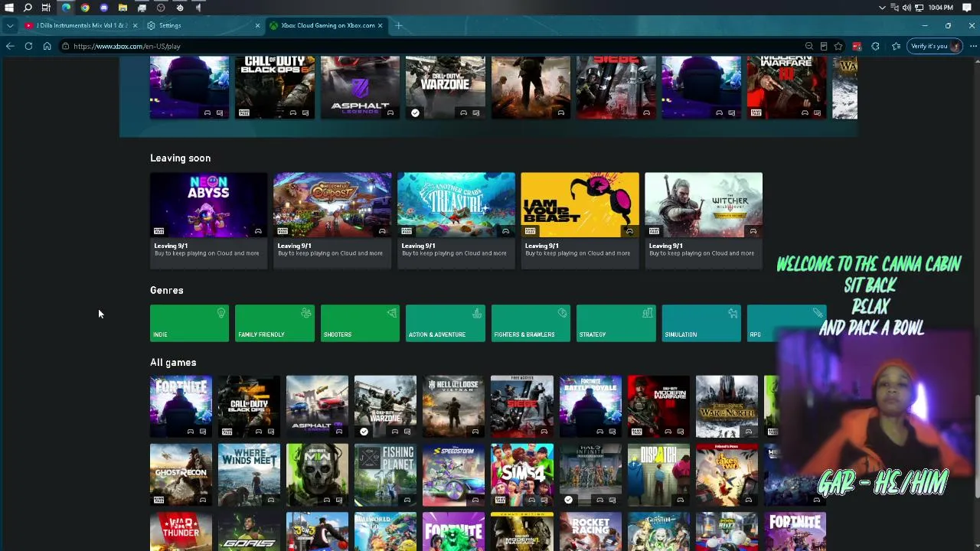
Task: Open Fishing Planet game tile
Action: (385, 474)
